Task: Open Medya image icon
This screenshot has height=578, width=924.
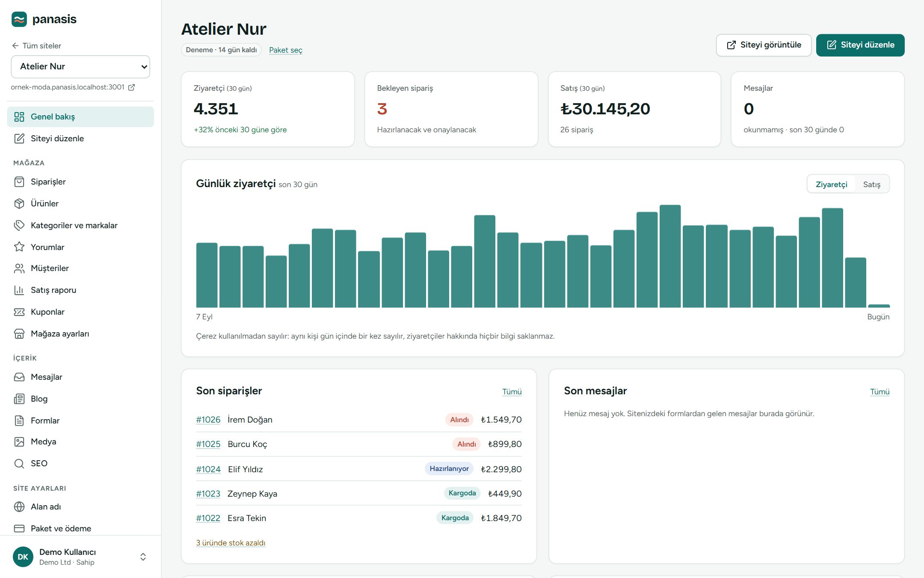Action: [19, 441]
